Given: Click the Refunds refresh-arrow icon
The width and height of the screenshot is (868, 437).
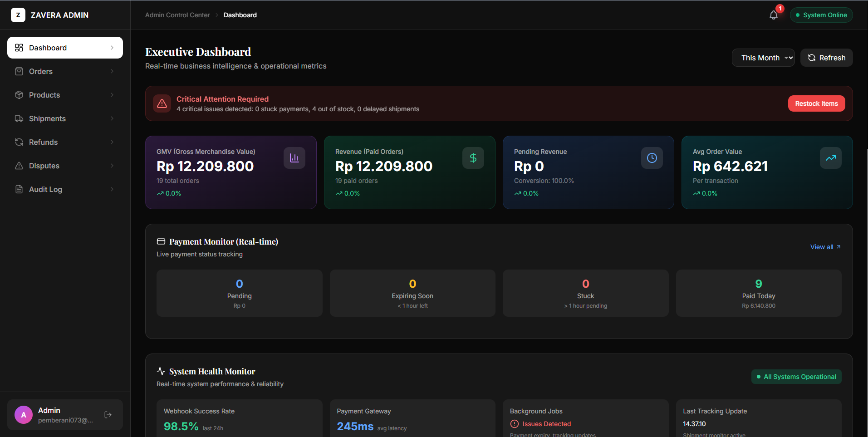Looking at the screenshot, I should point(19,142).
